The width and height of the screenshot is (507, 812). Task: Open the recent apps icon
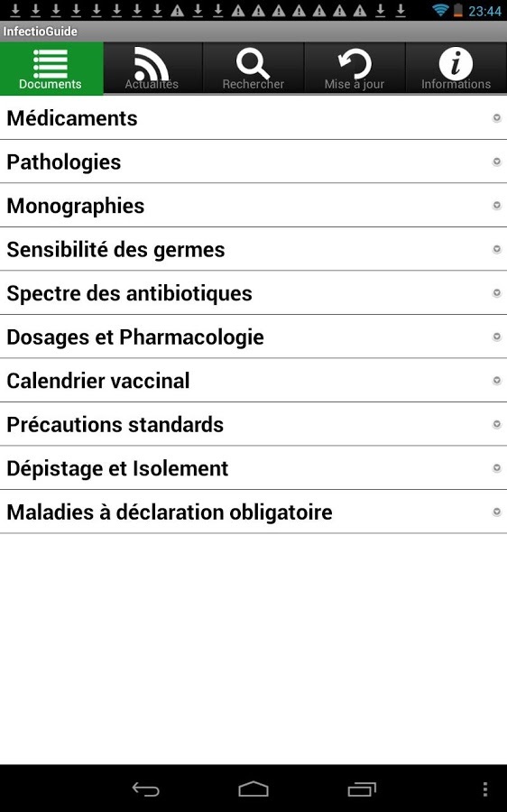tap(362, 789)
